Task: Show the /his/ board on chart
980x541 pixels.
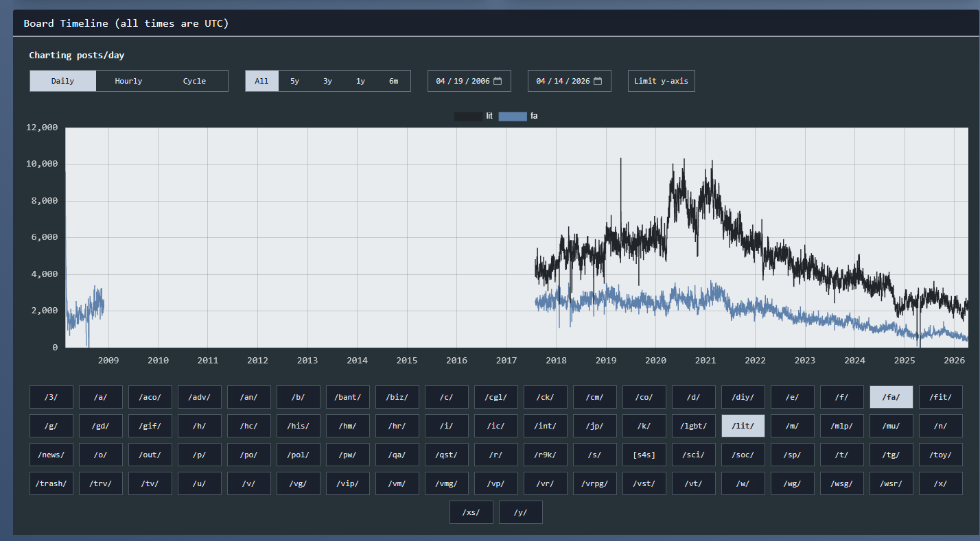Action: coord(299,426)
